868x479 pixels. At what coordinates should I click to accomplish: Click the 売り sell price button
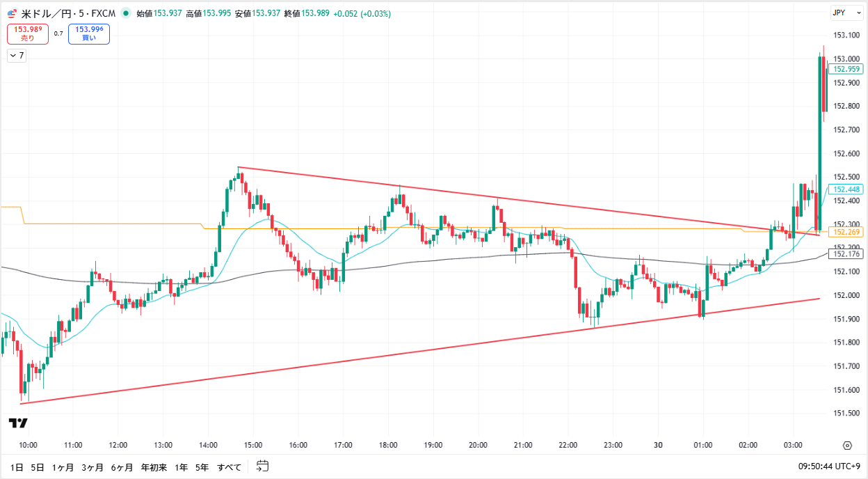[27, 33]
